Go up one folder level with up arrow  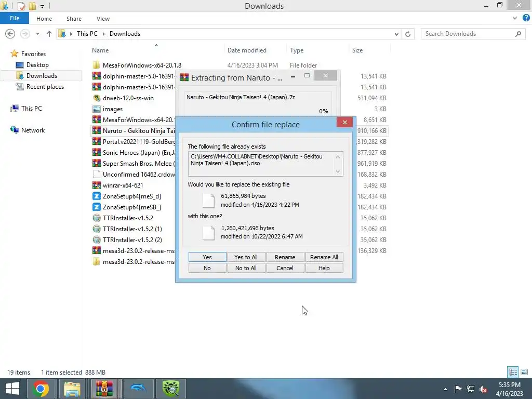49,34
